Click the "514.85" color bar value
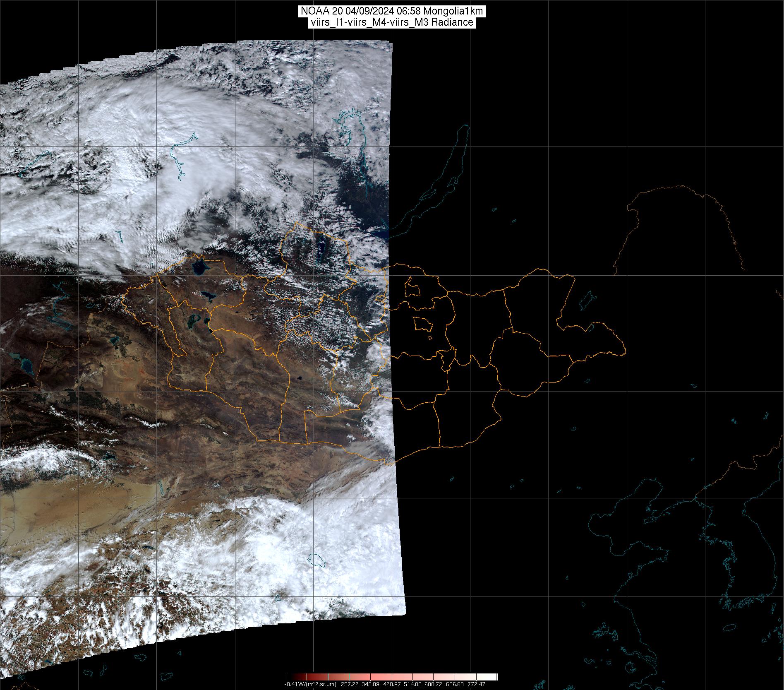The width and height of the screenshot is (784, 690). (x=412, y=684)
